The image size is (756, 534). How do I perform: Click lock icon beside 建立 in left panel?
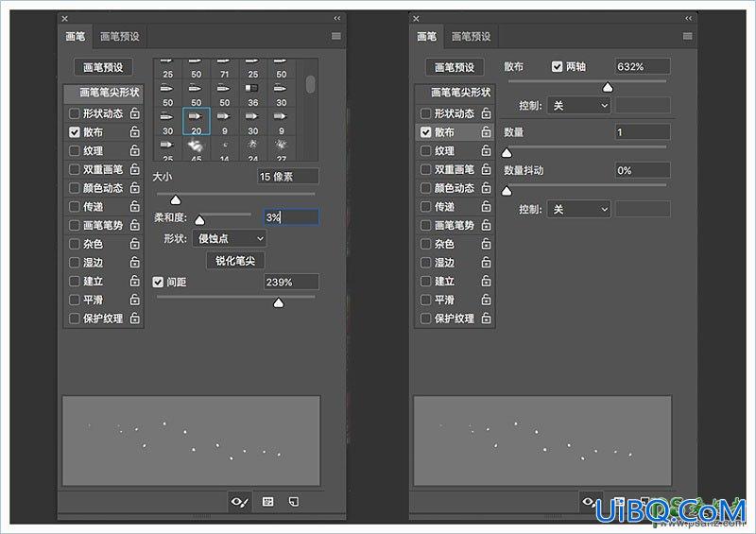point(135,281)
